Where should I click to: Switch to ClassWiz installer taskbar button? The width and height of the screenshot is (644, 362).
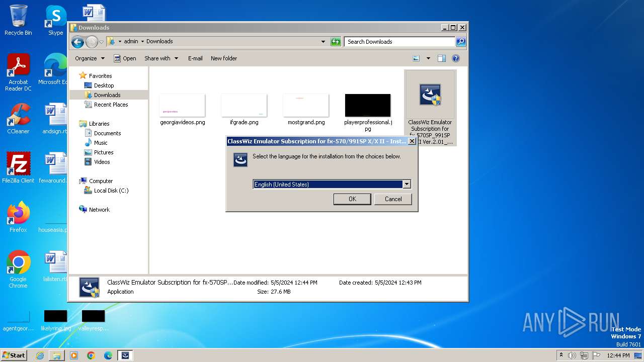point(125,355)
